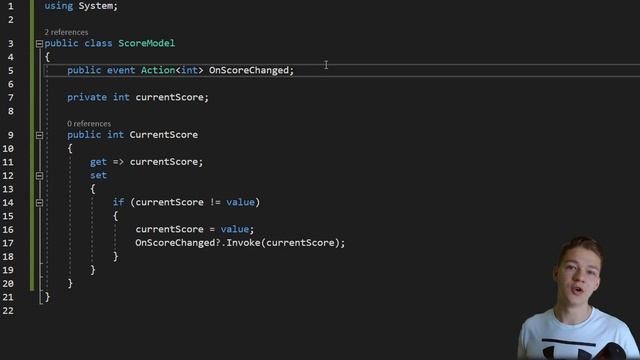Click the 'public' keyword on line 9
This screenshot has height=360, width=640.
pyautogui.click(x=84, y=135)
